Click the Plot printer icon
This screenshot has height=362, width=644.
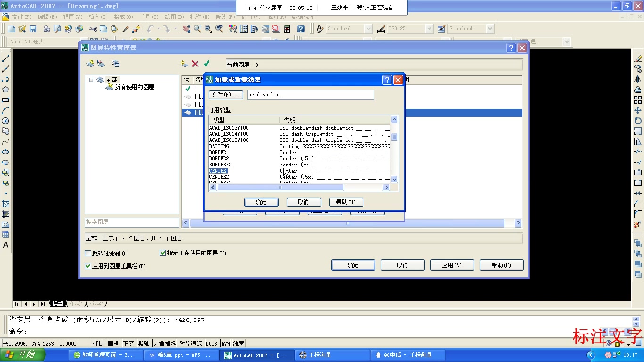click(47, 29)
